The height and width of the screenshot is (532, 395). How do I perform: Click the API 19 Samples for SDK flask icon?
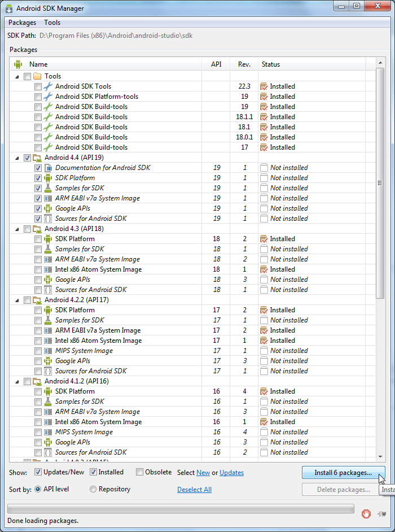point(48,188)
